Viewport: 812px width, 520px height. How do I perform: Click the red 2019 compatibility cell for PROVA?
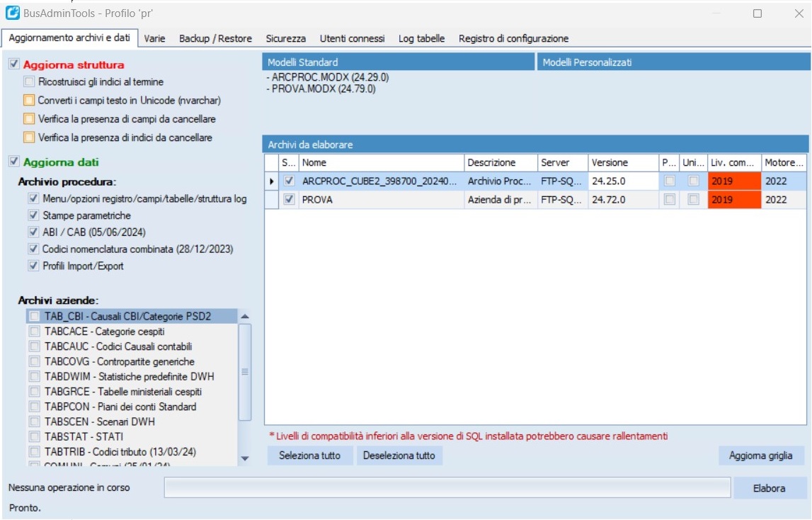click(x=734, y=200)
